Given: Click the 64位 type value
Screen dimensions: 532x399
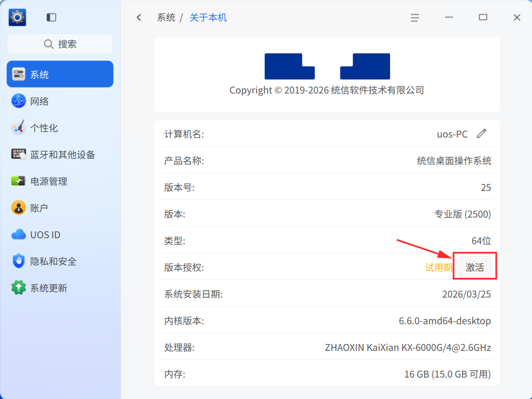Looking at the screenshot, I should [x=481, y=241].
